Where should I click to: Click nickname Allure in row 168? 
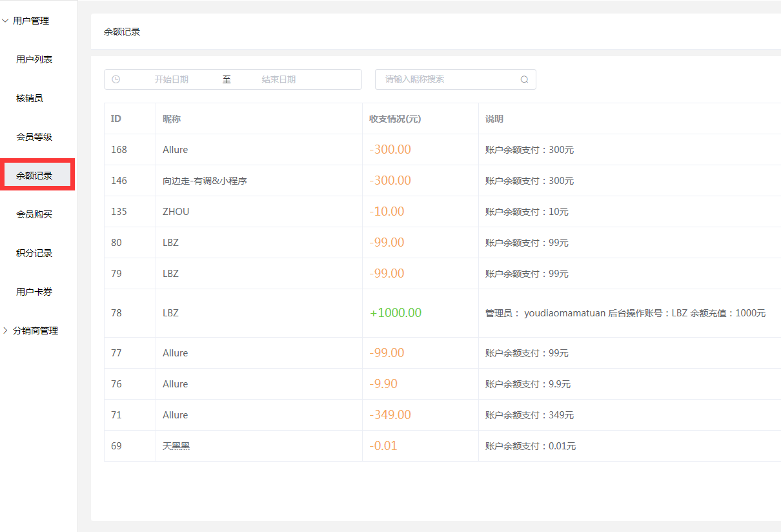(176, 150)
